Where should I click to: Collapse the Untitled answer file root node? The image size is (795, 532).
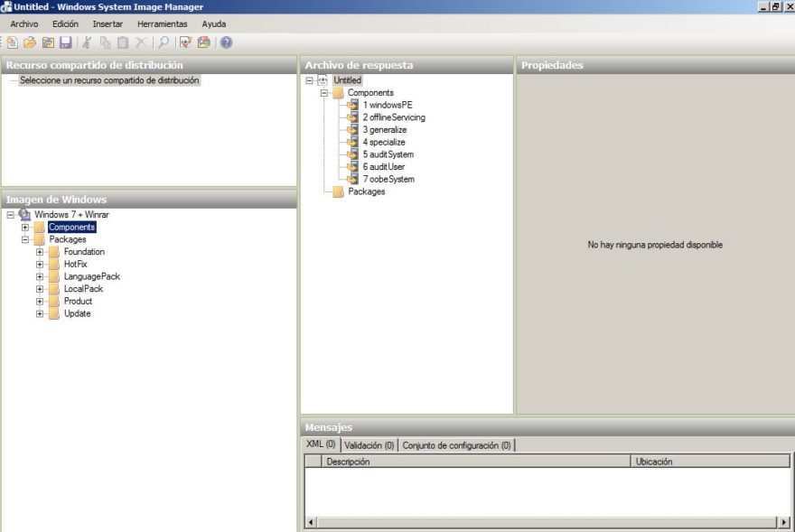click(x=309, y=80)
